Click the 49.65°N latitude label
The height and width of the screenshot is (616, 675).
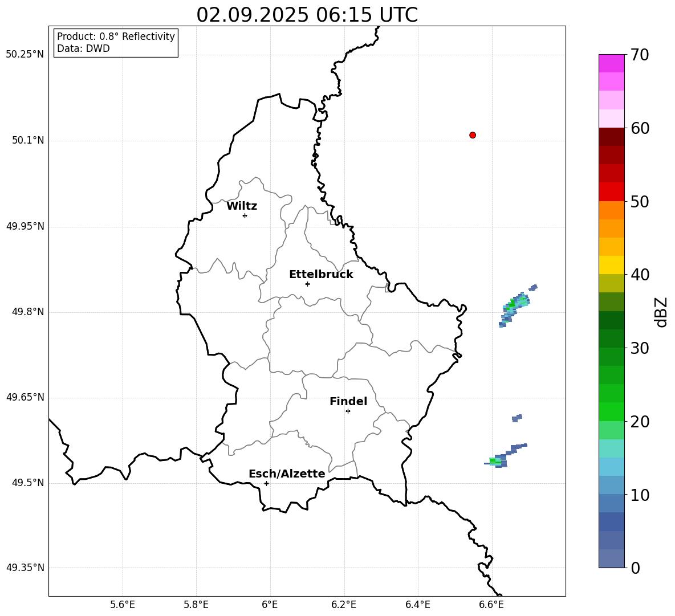point(25,397)
